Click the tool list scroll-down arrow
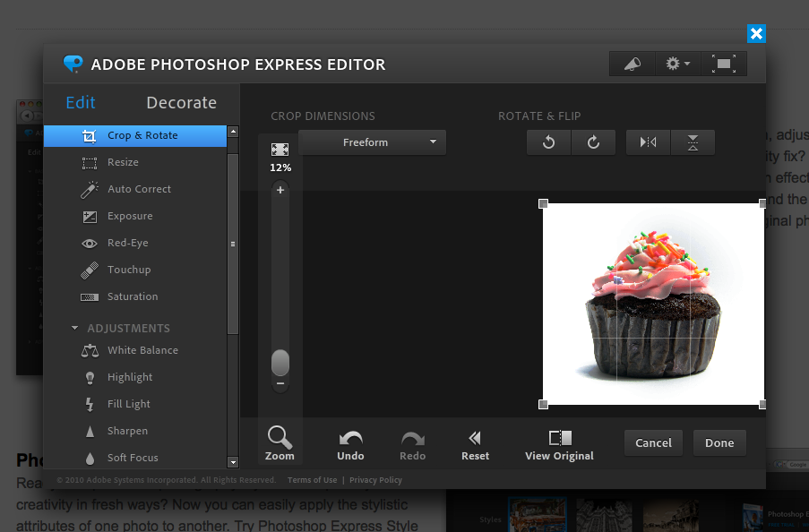The height and width of the screenshot is (532, 809). pyautogui.click(x=233, y=462)
